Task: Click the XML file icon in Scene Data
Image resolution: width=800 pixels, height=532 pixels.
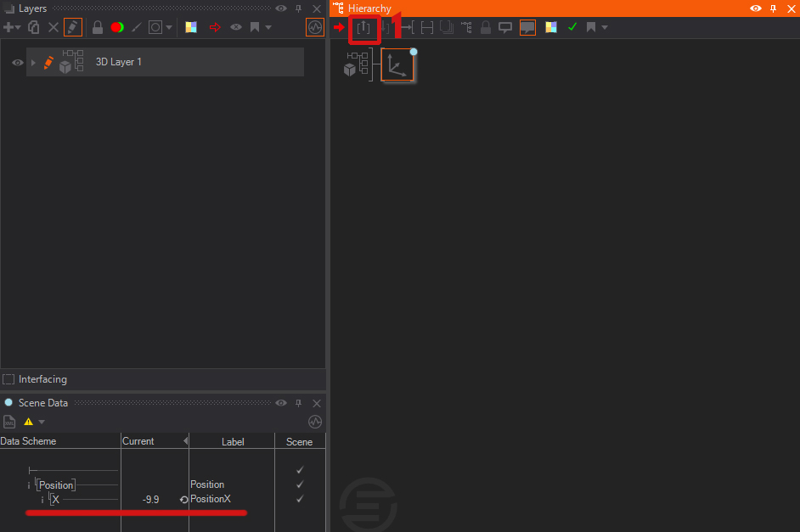Action: (9, 422)
